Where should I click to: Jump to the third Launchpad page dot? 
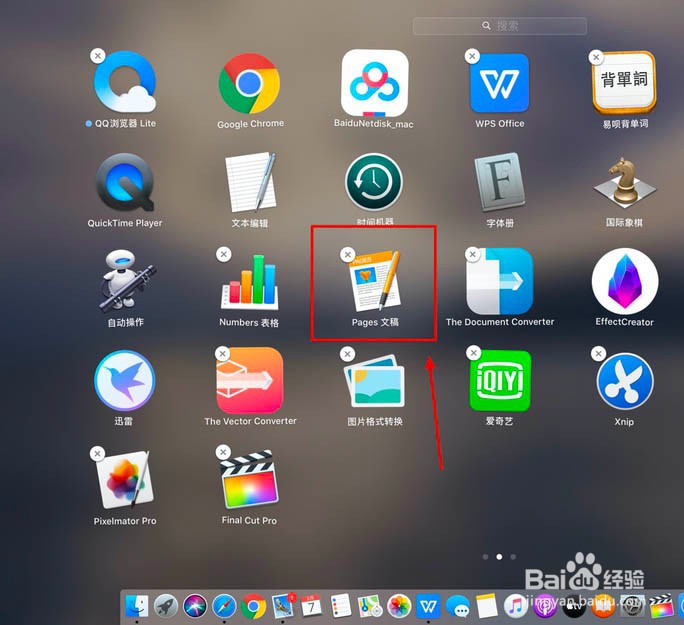pyautogui.click(x=513, y=557)
